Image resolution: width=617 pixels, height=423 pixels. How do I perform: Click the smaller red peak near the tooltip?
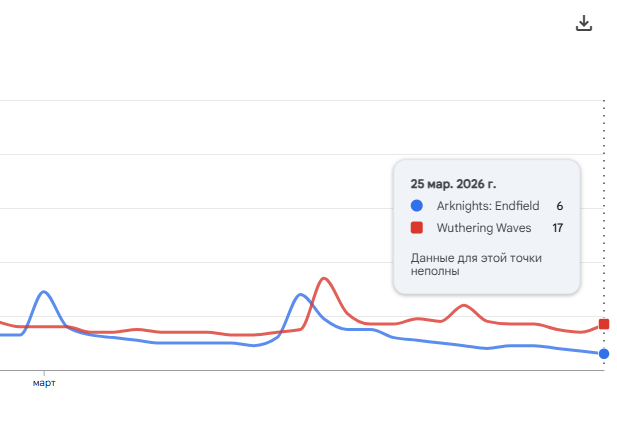coord(464,305)
